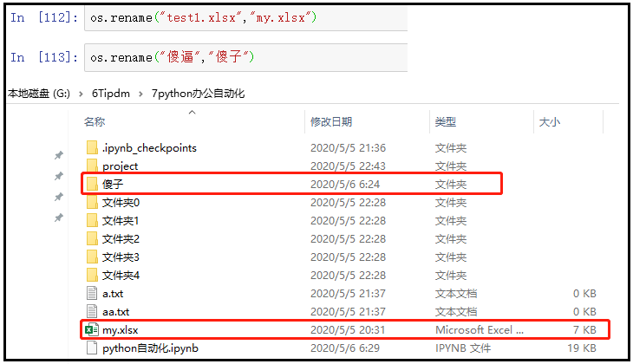Click the 19 KB size value
The image size is (633, 364).
582,348
